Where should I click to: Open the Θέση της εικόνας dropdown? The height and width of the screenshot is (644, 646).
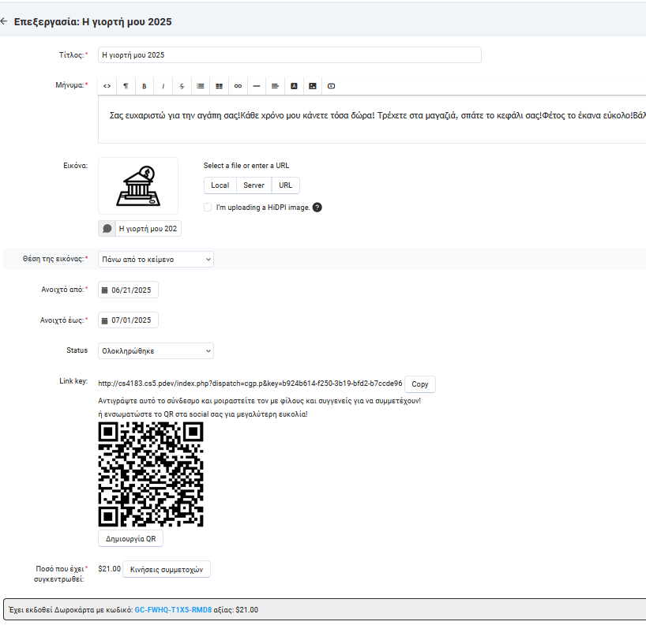(156, 260)
